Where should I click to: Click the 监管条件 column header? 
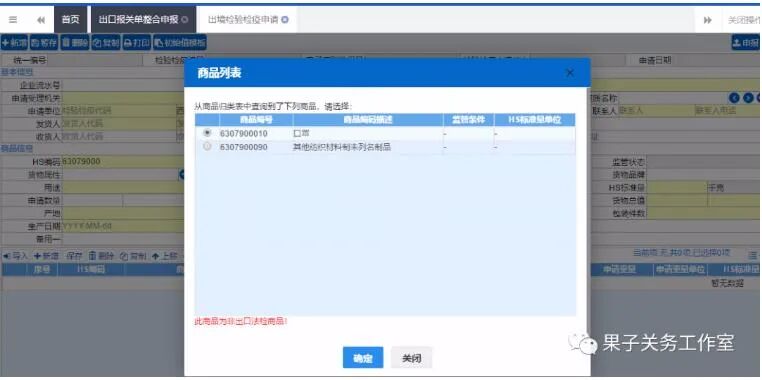[468, 120]
